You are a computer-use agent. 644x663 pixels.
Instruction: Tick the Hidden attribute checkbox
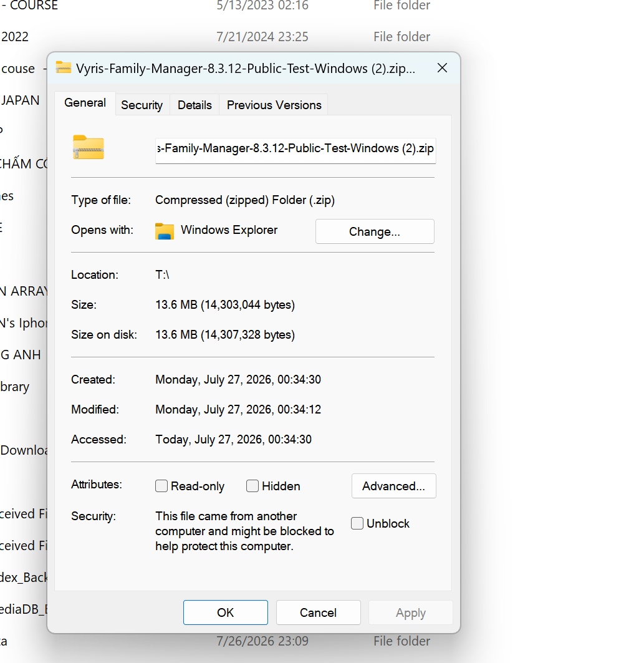[252, 486]
